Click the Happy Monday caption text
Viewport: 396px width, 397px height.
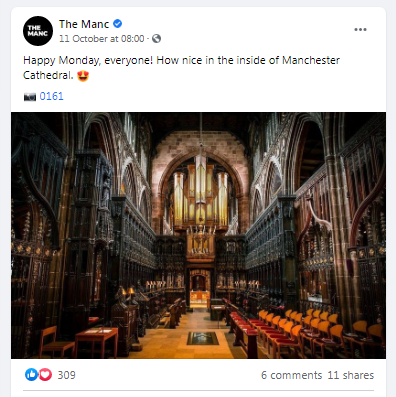click(181, 68)
